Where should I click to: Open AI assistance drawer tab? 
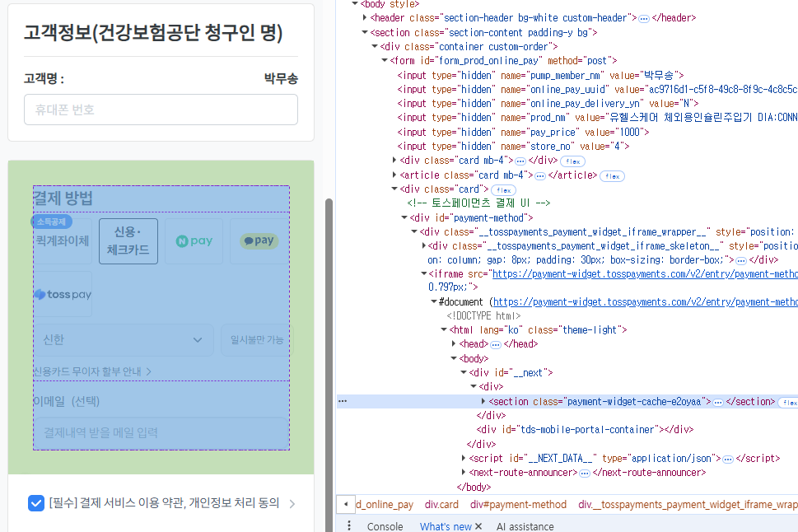[525, 526]
